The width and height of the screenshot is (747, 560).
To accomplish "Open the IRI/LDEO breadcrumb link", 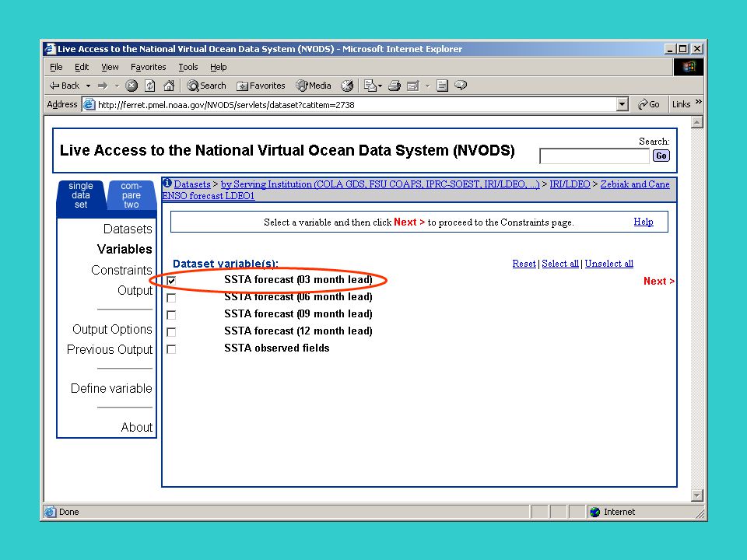I will pyautogui.click(x=570, y=184).
